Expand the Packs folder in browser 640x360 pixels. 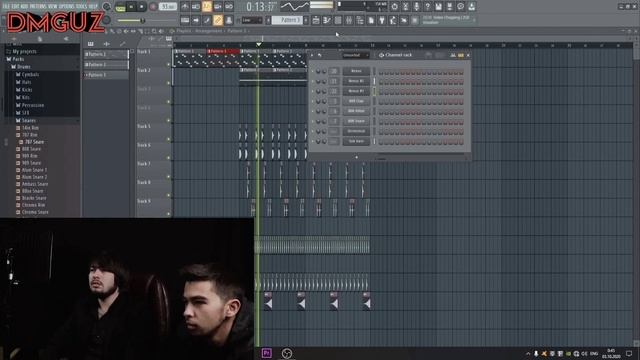18,59
